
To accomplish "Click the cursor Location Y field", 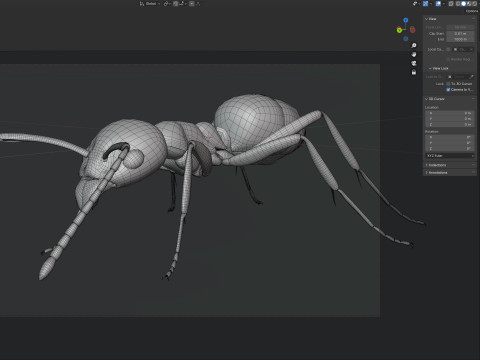I will 449,119.
